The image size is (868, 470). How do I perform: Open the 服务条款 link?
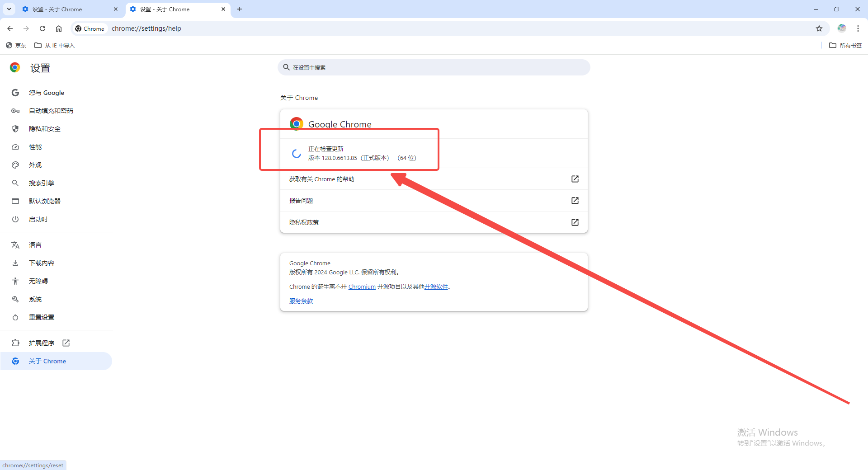(301, 301)
